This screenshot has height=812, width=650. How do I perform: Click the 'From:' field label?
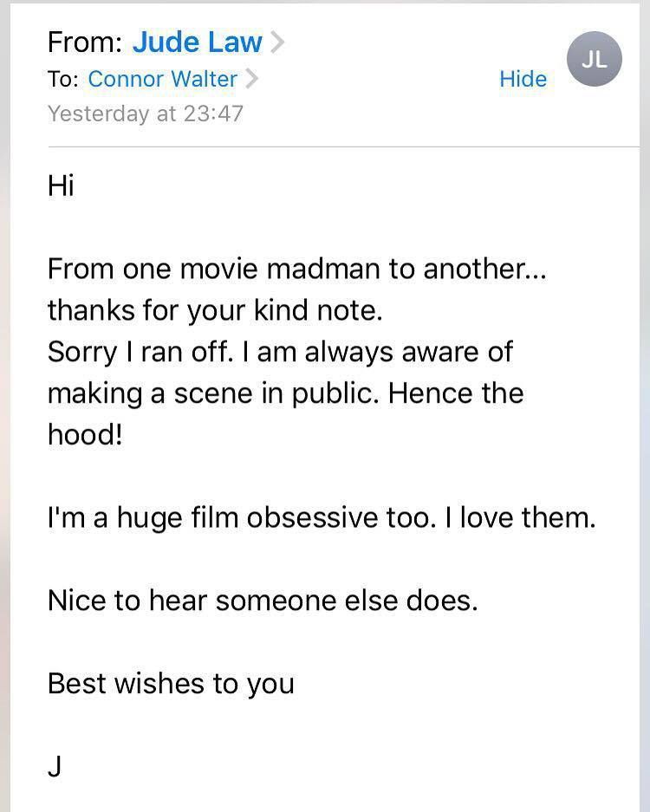click(x=85, y=42)
